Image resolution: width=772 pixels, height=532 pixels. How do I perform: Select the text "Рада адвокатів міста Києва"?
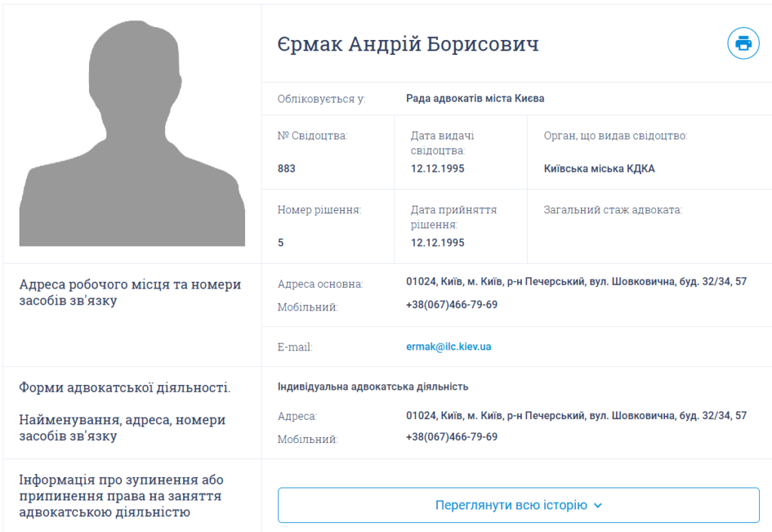click(x=475, y=98)
